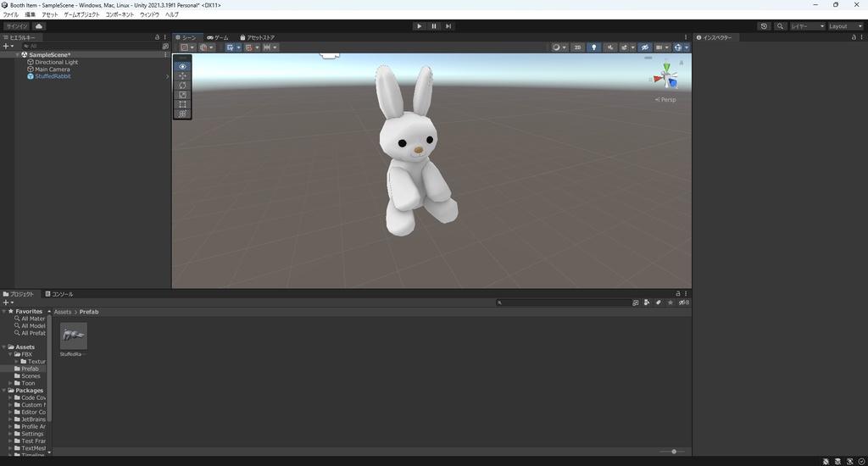Viewport: 868px width, 466px height.
Task: Open the ゲームオブジェクト menu
Action: pyautogui.click(x=82, y=15)
